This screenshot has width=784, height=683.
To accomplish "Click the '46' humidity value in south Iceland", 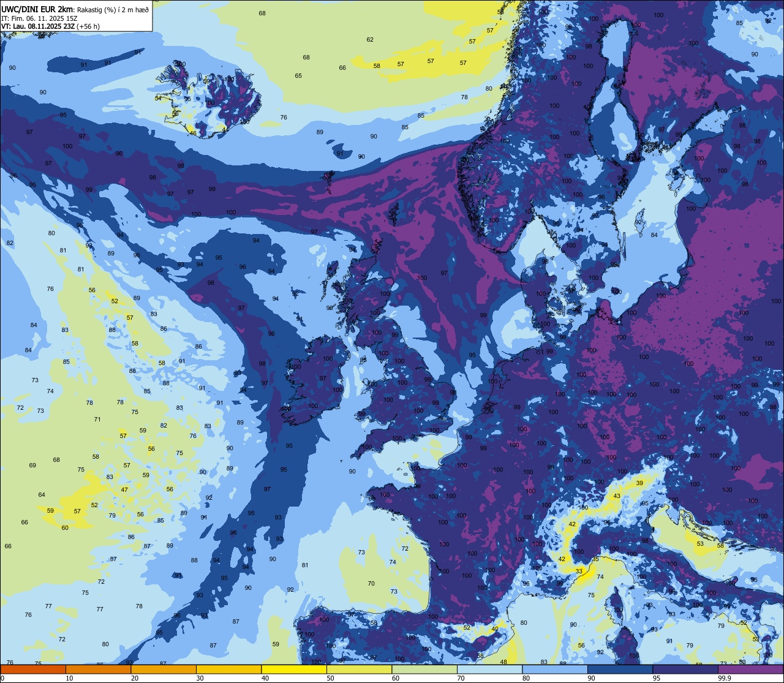I will tap(193, 133).
